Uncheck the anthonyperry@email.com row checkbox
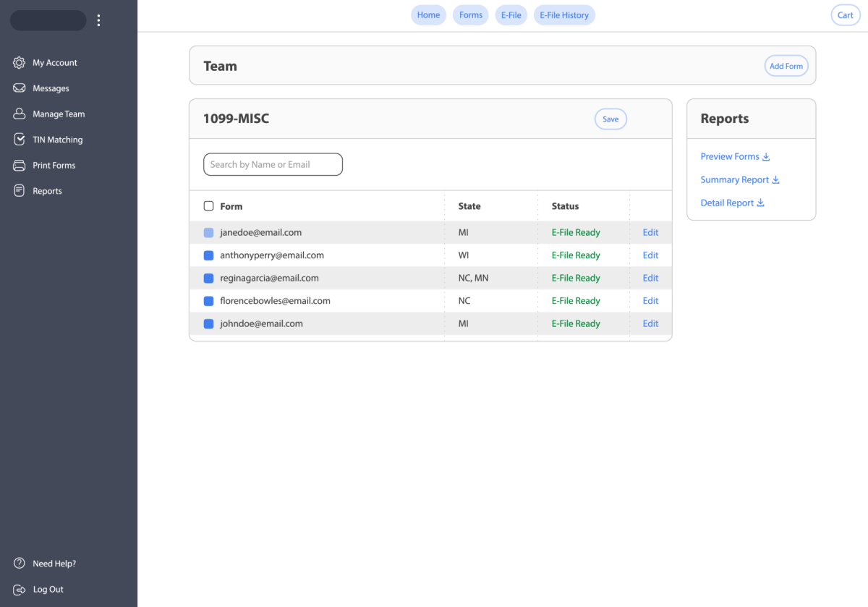 (209, 255)
